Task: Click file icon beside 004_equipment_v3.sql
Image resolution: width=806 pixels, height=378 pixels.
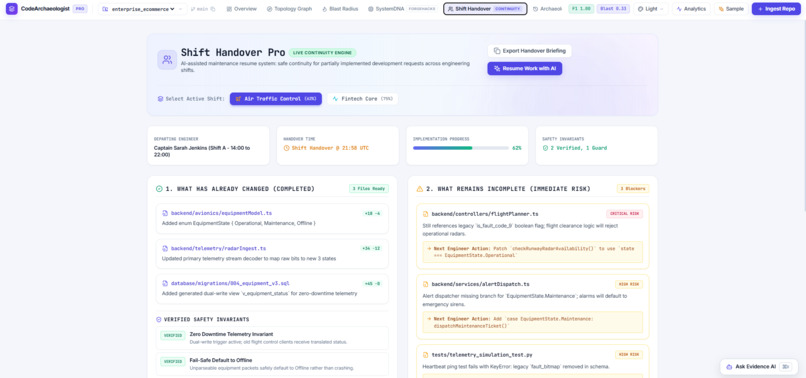Action: click(165, 283)
